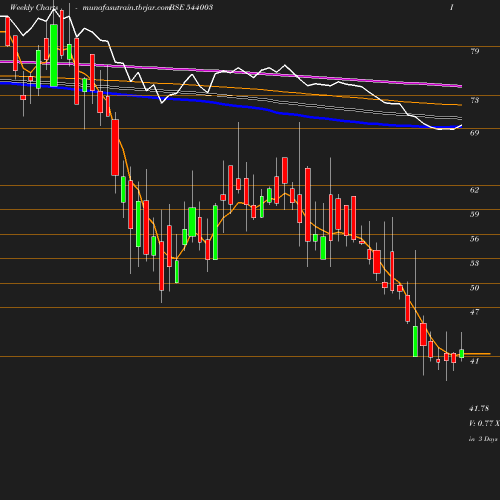Click the 50 price axis label
The height and width of the screenshot is (500, 500).
pos(475,288)
